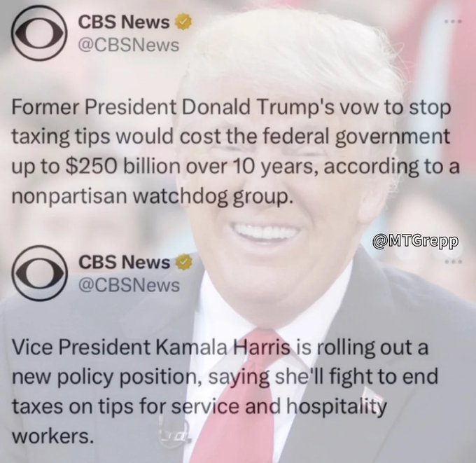Open the three-dot menu on the top tweet
Image resolution: width=476 pixels, height=463 pixels.
pos(453,22)
